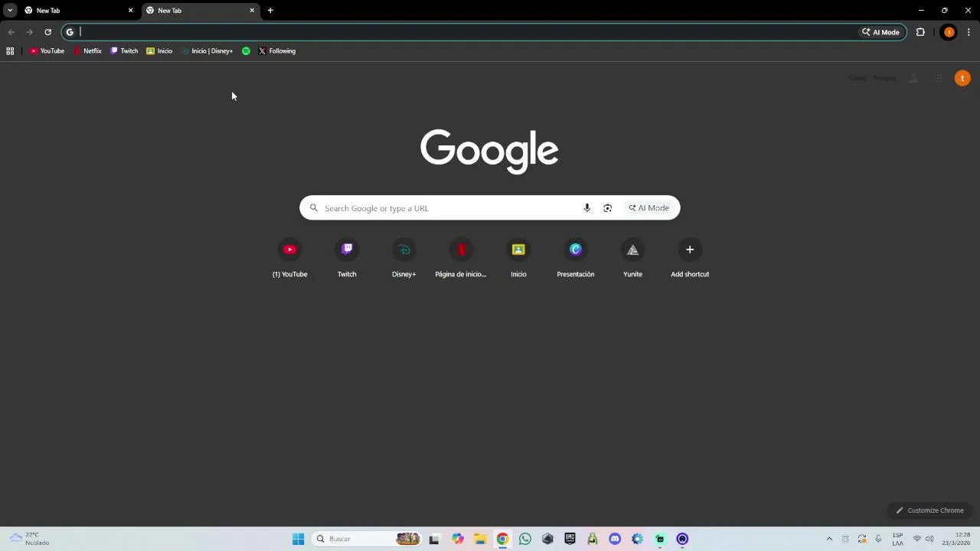
Task: Open Task View on the taskbar
Action: (434, 539)
